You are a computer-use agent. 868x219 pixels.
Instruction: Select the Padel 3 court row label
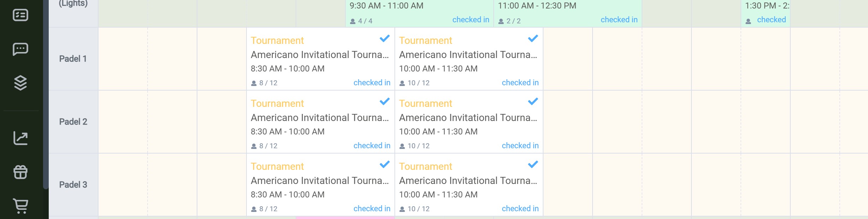pos(73,185)
